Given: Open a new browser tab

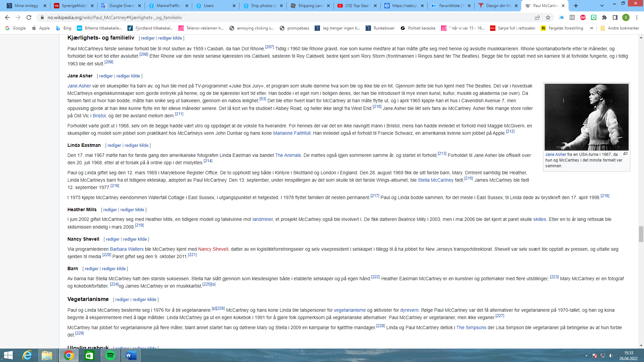Looking at the screenshot, I should coord(576,6).
